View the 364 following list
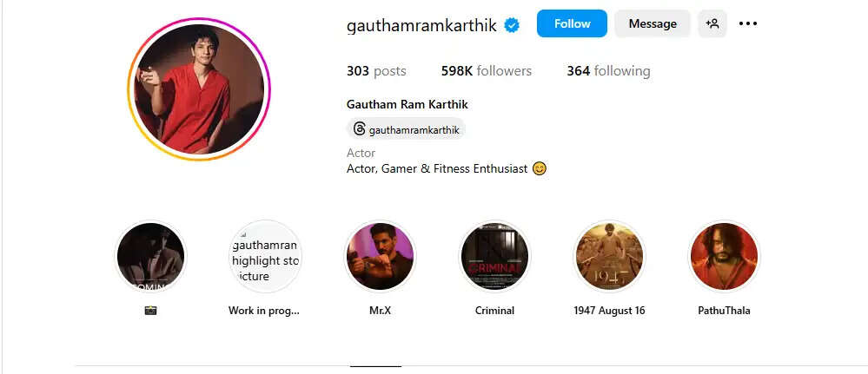The width and height of the screenshot is (868, 374). click(x=608, y=71)
